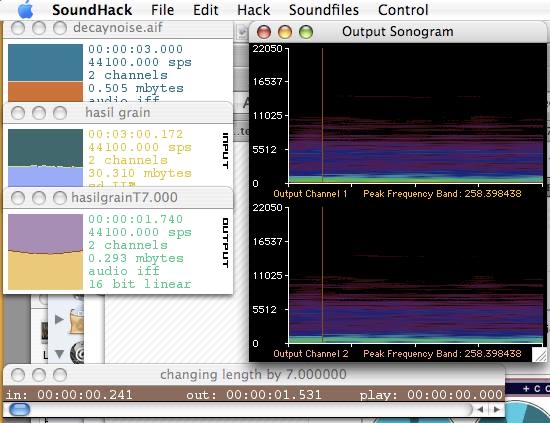Click the right scroll arrow in transport window
The height and width of the screenshot is (423, 550).
pos(497,409)
